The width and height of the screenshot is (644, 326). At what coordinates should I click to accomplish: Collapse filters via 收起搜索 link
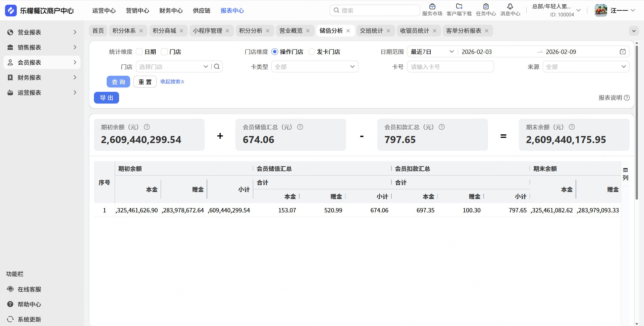coord(172,82)
